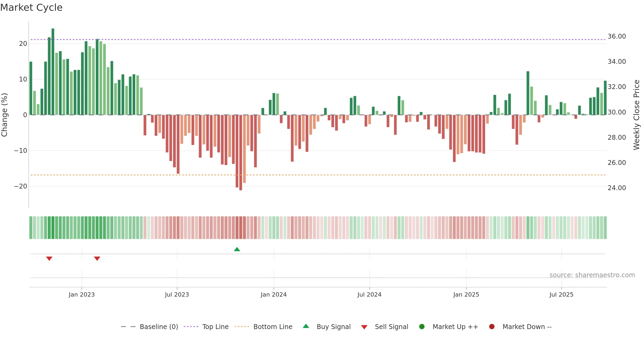Click the Sell Signal legend entry
The width and height of the screenshot is (644, 362).
[385, 327]
